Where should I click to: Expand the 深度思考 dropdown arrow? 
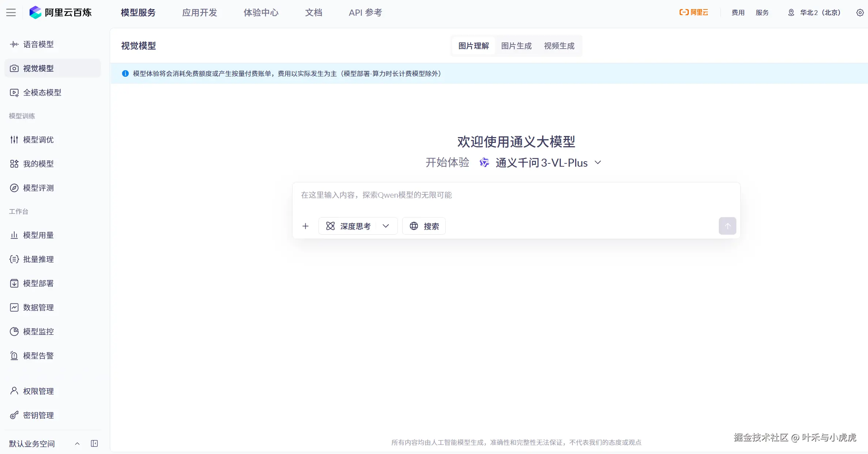386,226
